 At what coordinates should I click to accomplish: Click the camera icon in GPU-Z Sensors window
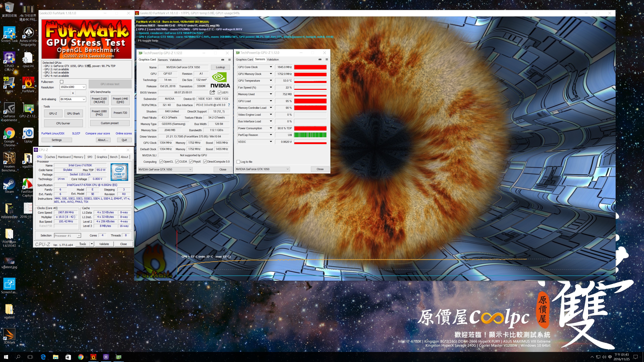tap(320, 59)
